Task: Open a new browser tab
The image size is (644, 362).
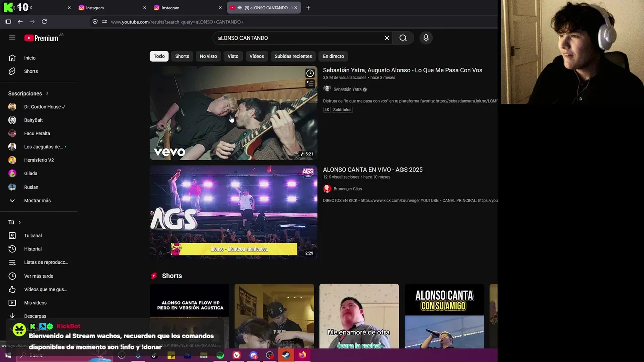Action: pyautogui.click(x=308, y=8)
